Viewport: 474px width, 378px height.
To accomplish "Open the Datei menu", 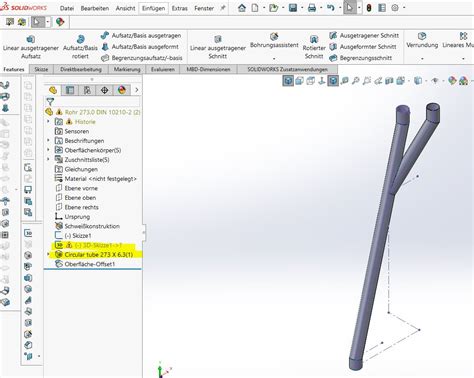I will coord(67,8).
